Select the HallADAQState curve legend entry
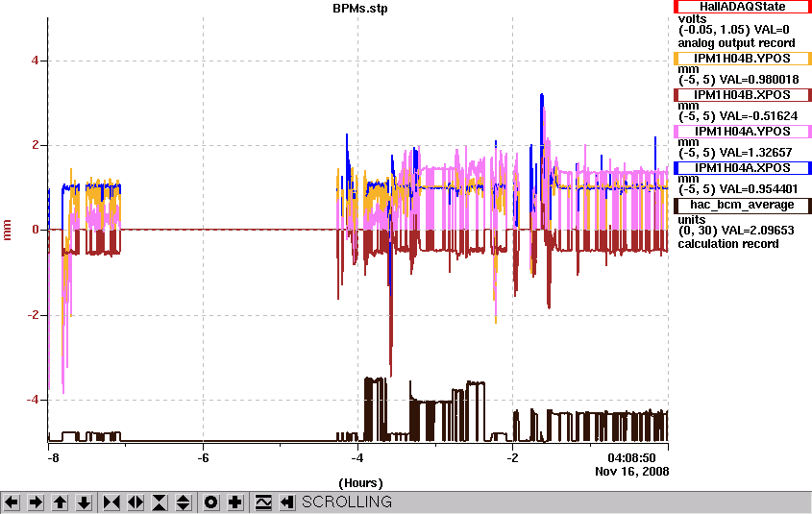The height and width of the screenshot is (514, 812). (x=743, y=7)
